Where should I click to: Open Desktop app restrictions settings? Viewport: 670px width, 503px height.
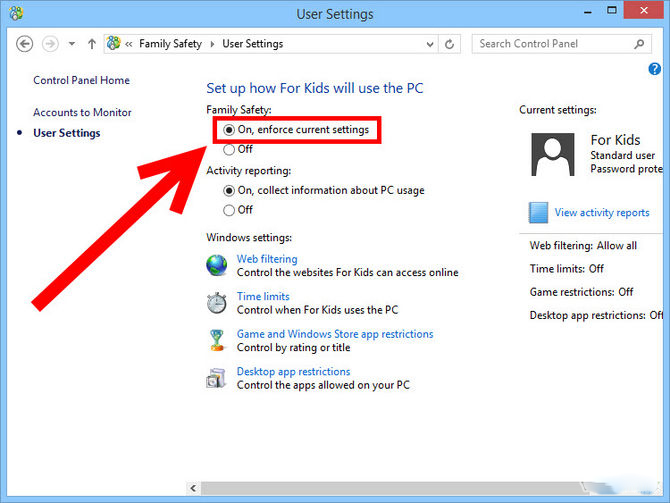[294, 371]
